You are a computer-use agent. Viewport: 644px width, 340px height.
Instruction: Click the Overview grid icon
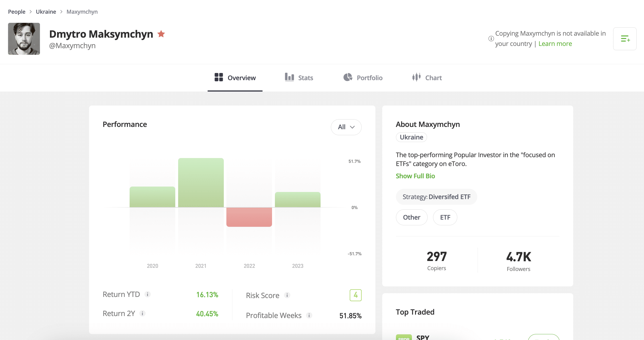click(x=219, y=77)
